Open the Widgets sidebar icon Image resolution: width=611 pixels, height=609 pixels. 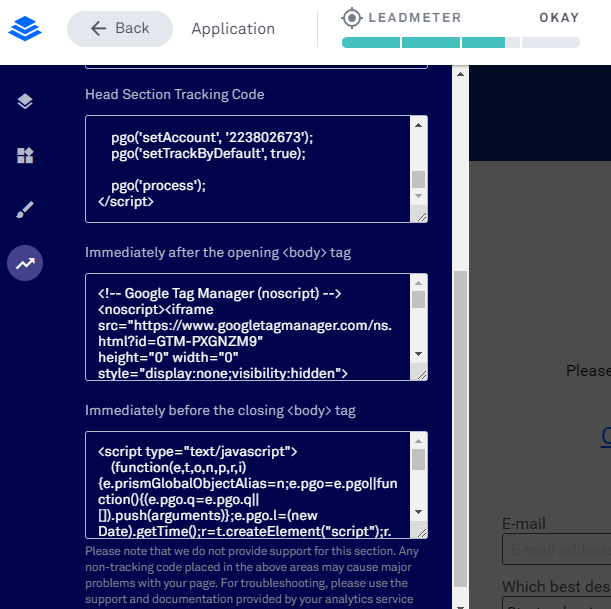coord(25,155)
